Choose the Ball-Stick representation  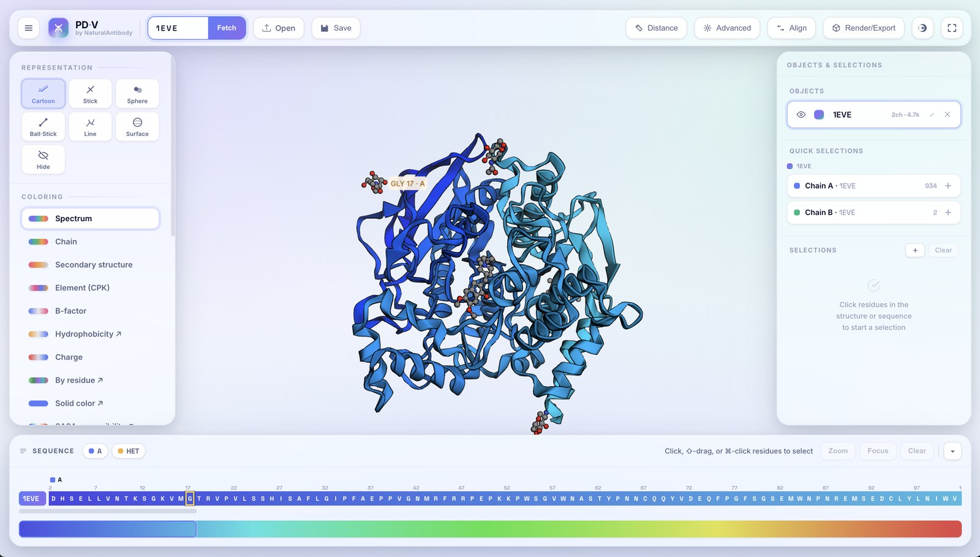coord(43,127)
